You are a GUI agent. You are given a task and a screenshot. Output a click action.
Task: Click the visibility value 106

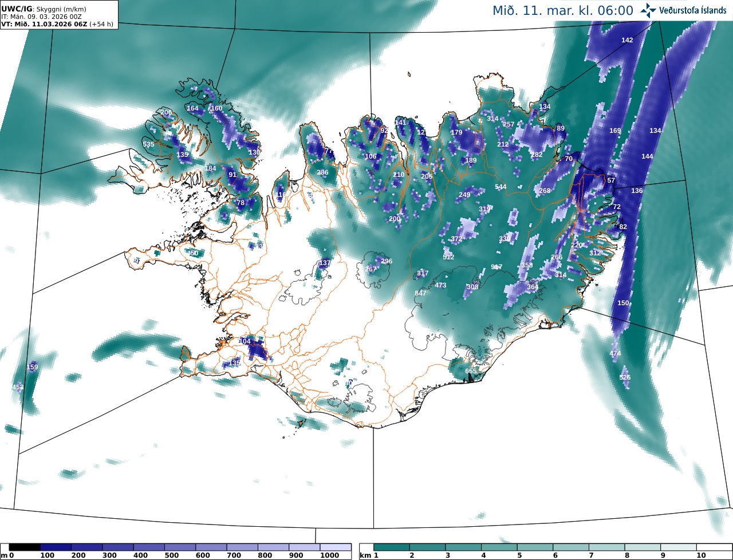pos(371,156)
